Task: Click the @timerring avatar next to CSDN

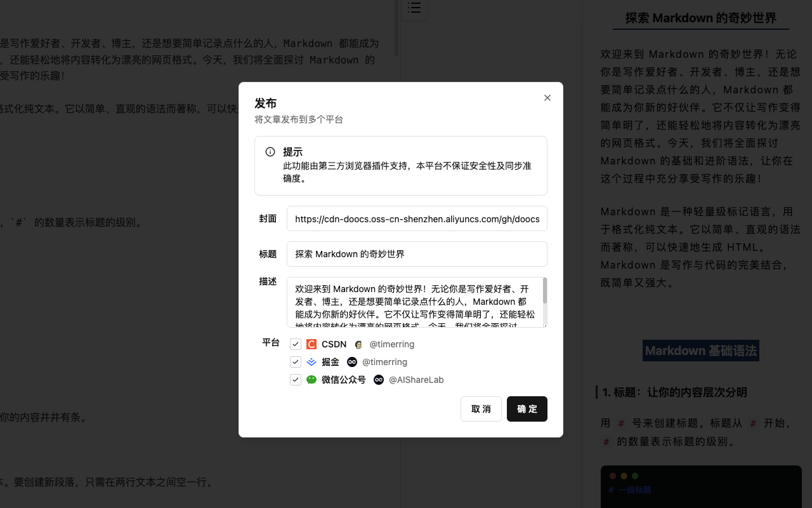Action: pos(358,344)
